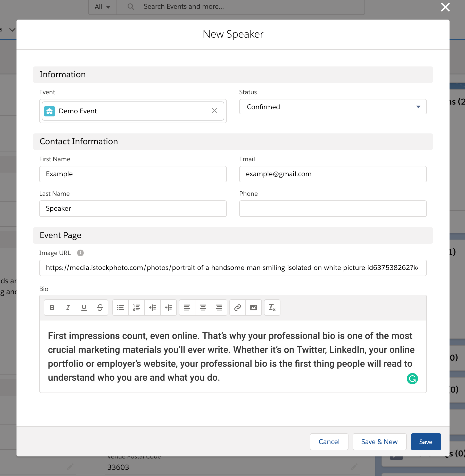Clear the Demo Event selection
Viewport: 465px width, 476px height.
click(x=214, y=110)
